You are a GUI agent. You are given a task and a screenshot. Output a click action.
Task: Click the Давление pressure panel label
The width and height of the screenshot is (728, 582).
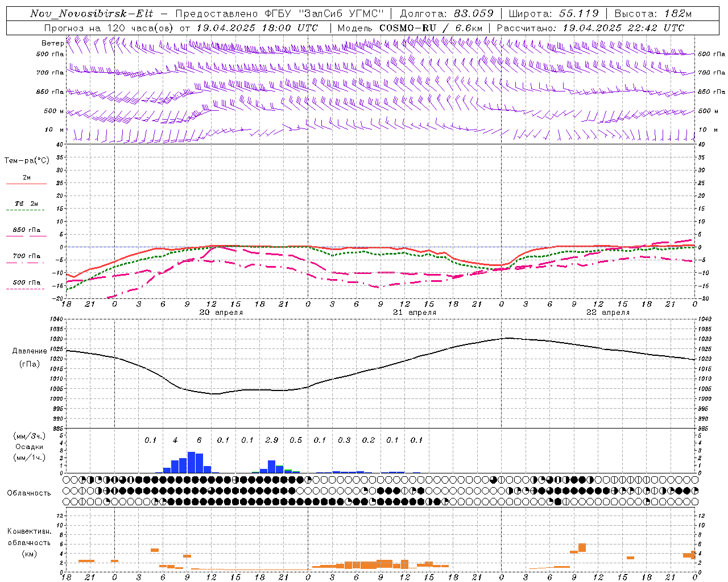tap(30, 351)
